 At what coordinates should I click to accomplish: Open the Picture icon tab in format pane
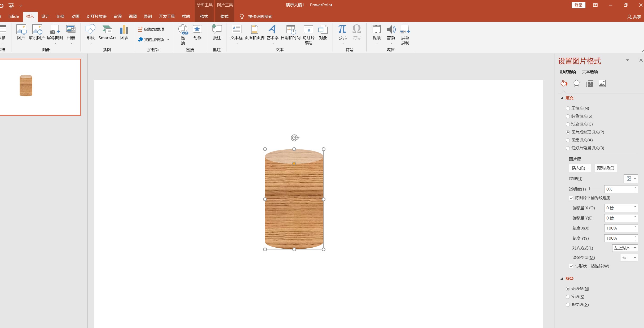[x=602, y=84]
